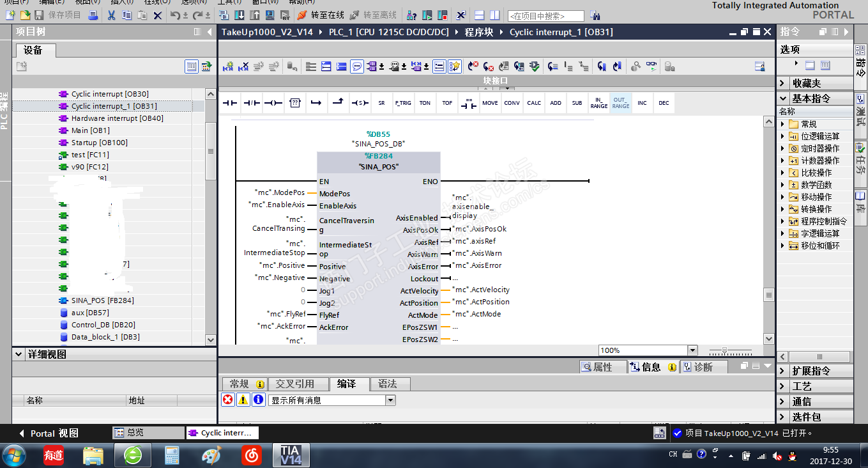
Task: Toggle the information messages filter icon
Action: pos(258,400)
